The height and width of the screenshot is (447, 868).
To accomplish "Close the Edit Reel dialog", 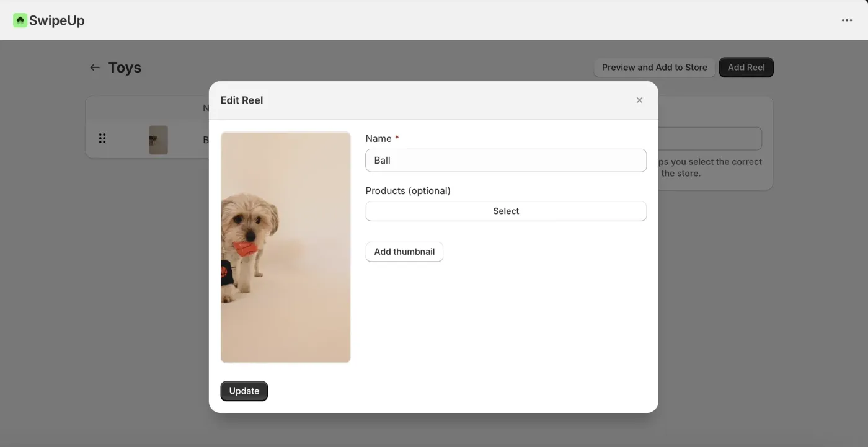I will click(639, 100).
